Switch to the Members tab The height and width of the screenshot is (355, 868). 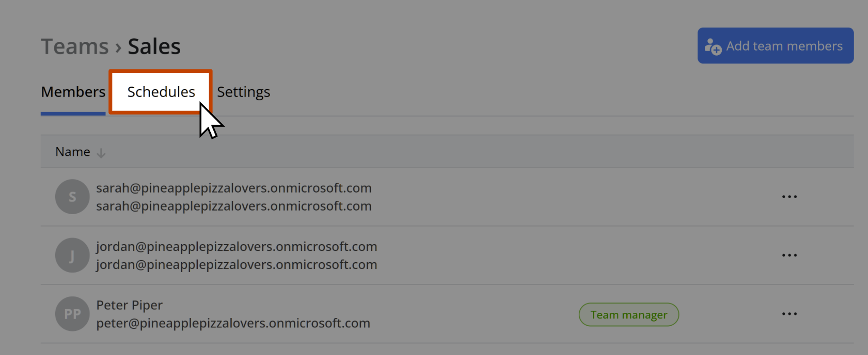[x=73, y=92]
